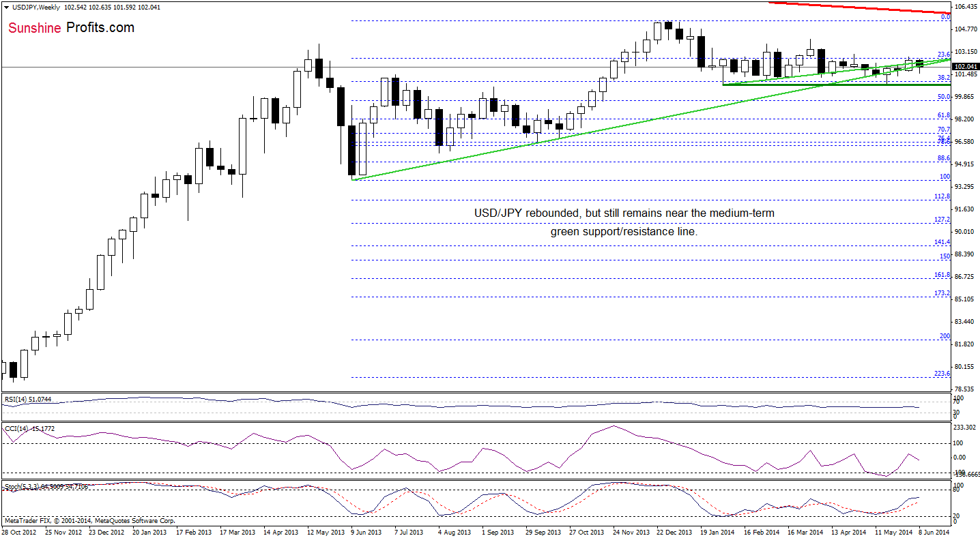
Task: Click the 14 Apr 2013 date label
Action: click(283, 531)
